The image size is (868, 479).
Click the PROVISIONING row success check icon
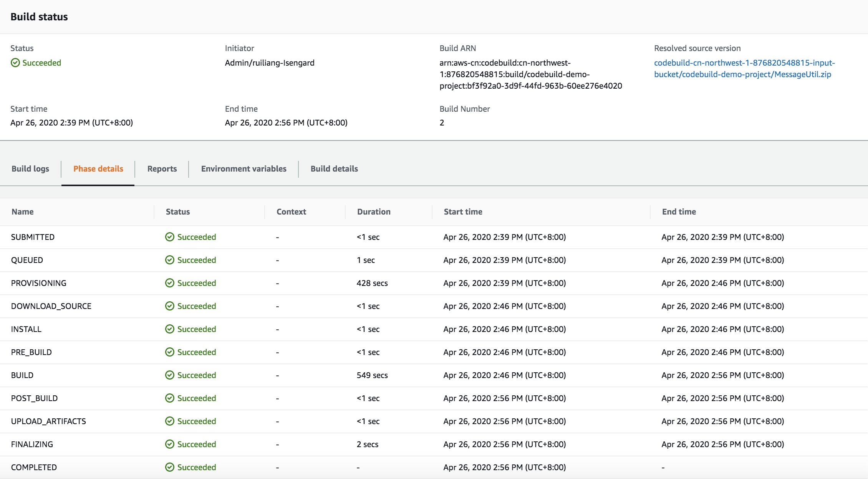170,283
